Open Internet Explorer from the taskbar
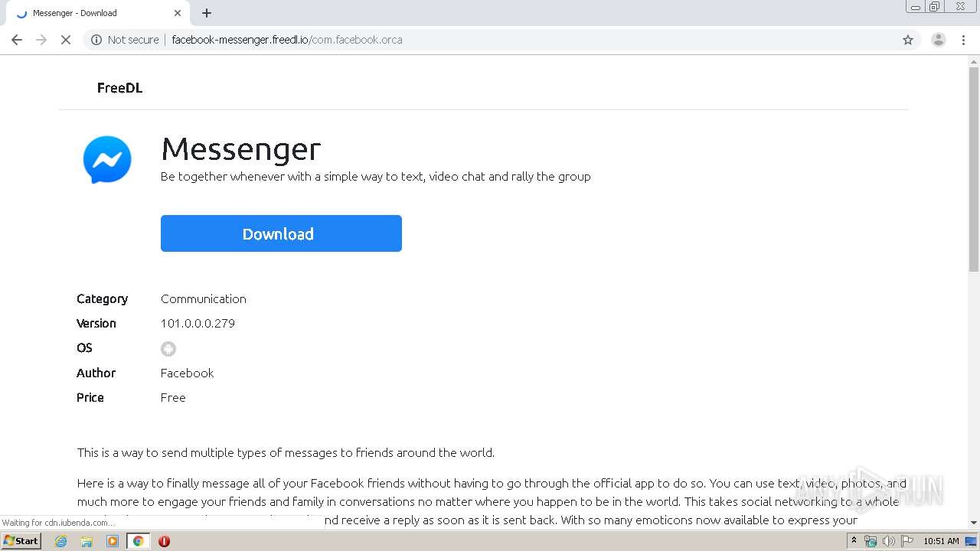 pos(61,541)
